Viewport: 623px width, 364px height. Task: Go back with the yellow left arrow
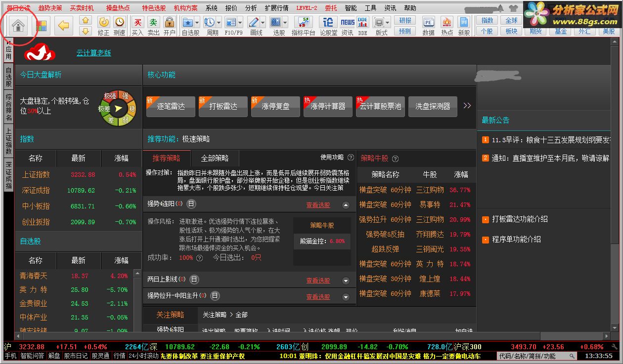(64, 26)
